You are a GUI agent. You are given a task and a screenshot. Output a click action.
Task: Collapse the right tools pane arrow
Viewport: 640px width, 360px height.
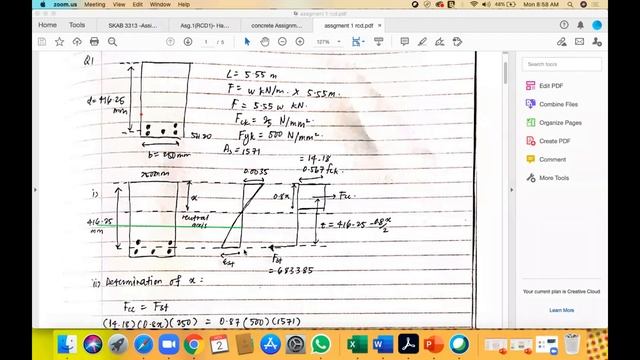pos(512,190)
